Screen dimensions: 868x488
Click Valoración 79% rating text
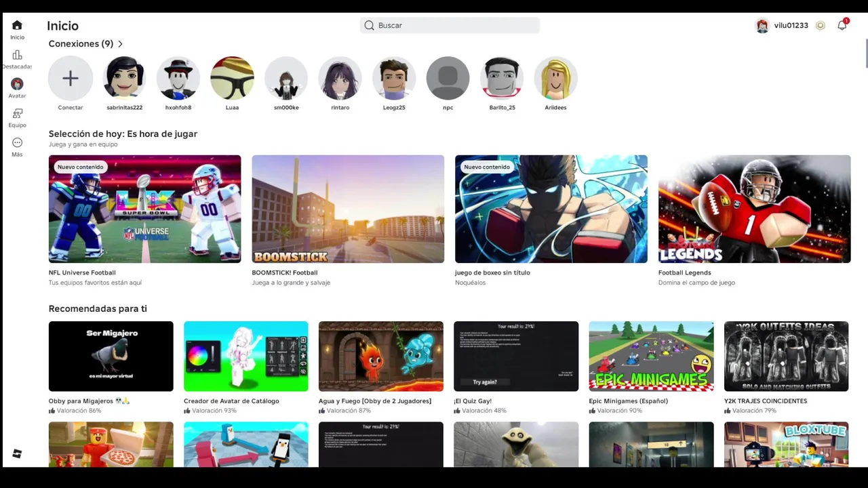pos(754,411)
